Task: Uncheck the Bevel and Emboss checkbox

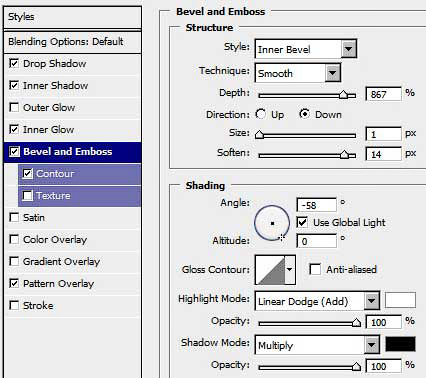Action: coord(14,151)
